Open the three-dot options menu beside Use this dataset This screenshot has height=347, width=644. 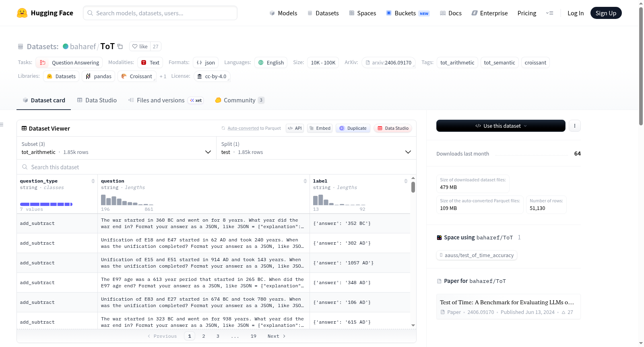pos(575,126)
